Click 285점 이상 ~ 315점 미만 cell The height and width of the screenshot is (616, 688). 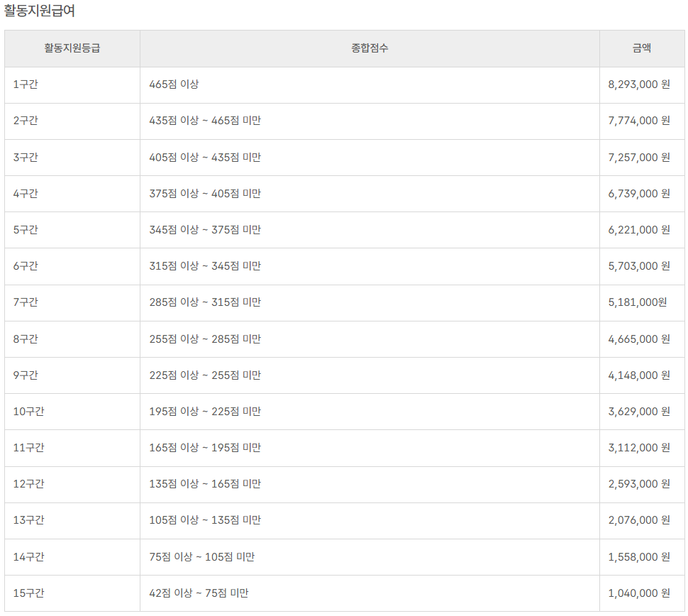[205, 302]
